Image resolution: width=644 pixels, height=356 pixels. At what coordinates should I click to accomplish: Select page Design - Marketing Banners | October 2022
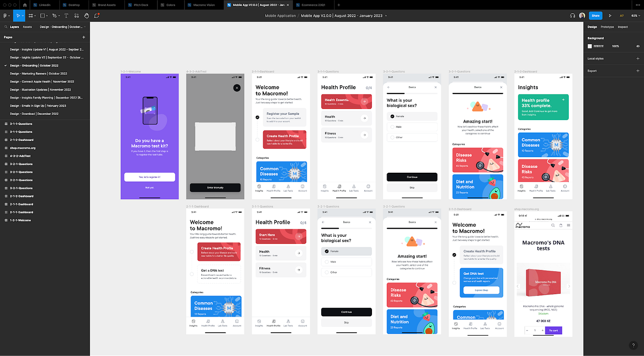click(38, 73)
